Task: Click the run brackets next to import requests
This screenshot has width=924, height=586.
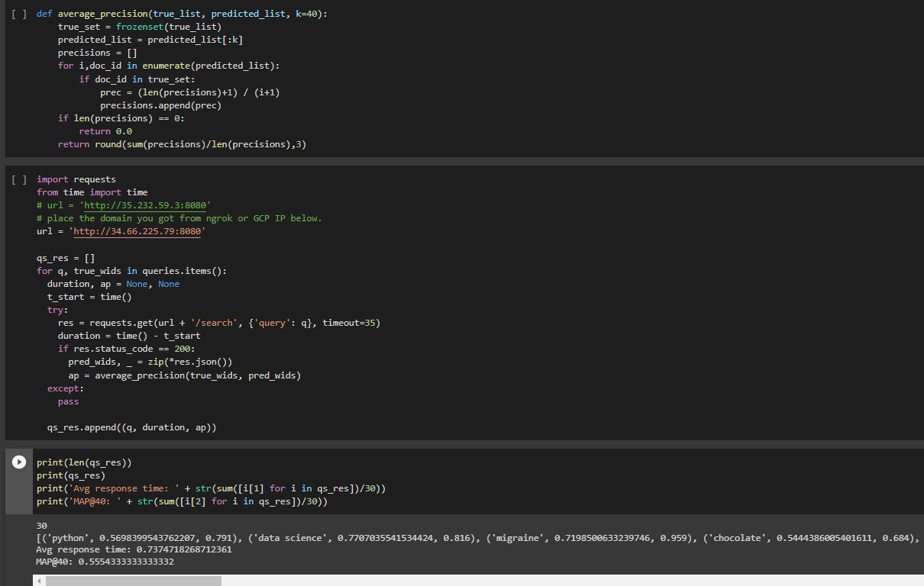Action: (18, 179)
